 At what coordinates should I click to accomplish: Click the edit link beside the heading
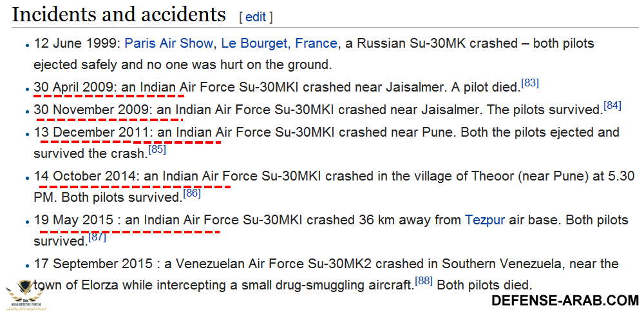coord(256,17)
